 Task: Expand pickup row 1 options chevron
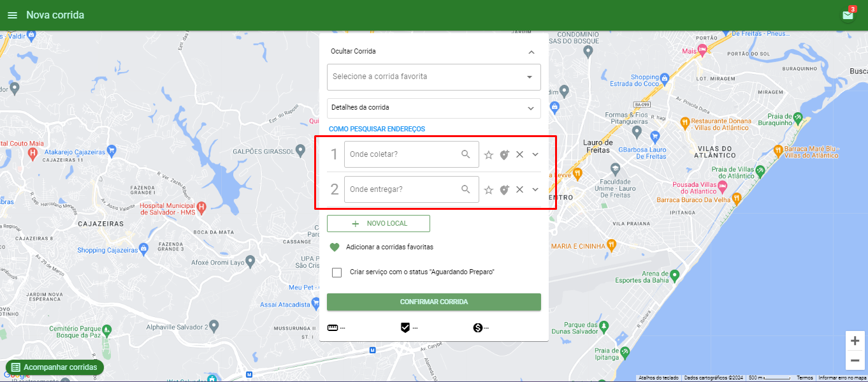535,154
